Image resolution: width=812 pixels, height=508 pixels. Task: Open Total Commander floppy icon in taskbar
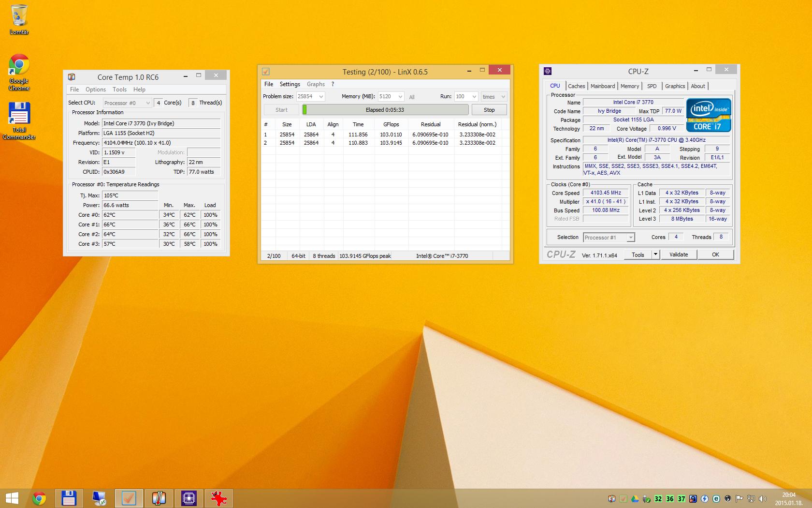[69, 498]
